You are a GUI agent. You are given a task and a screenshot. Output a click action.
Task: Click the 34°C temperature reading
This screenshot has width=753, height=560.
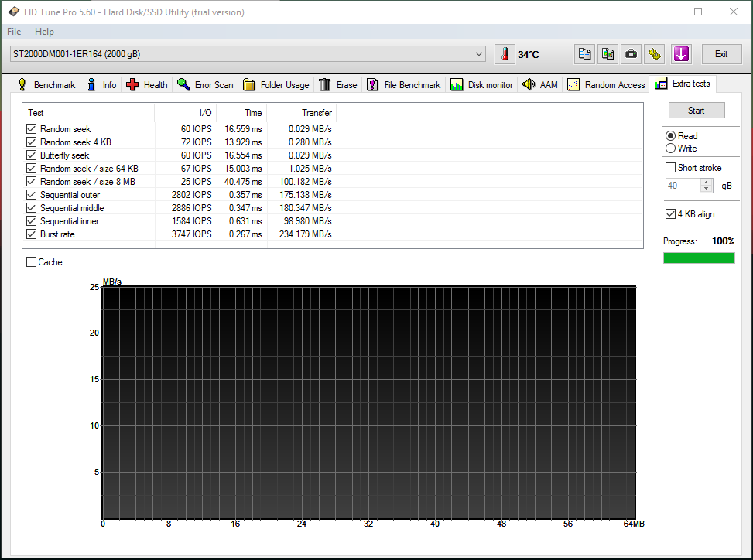point(529,55)
